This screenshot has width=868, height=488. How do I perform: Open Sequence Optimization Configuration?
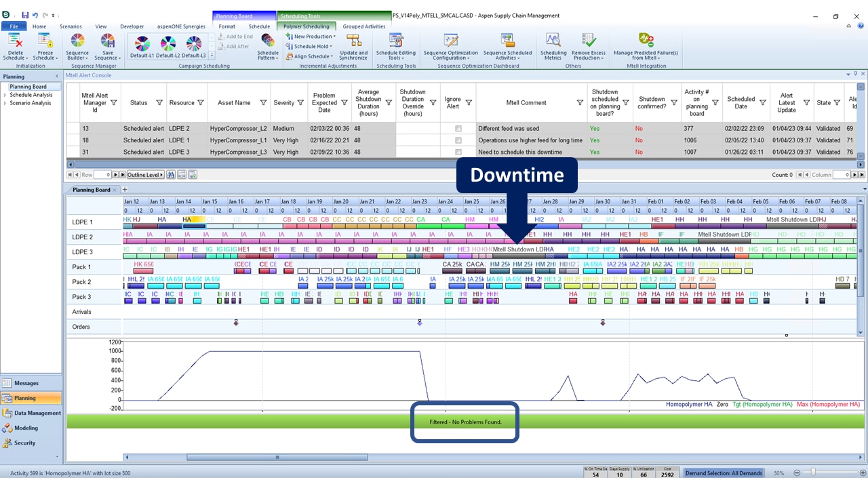(450, 46)
